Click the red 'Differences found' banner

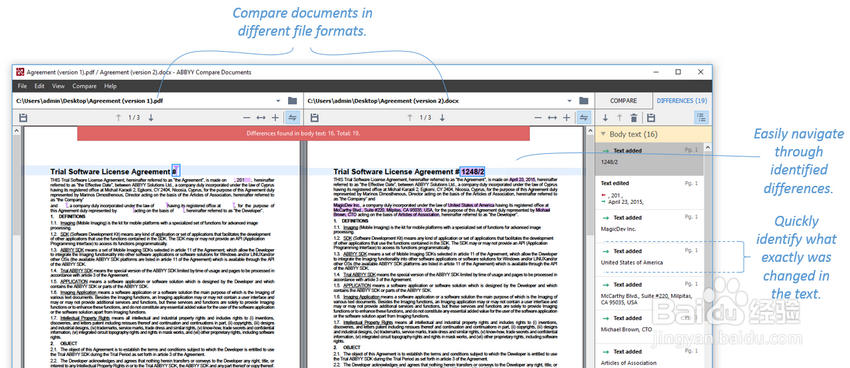(303, 133)
